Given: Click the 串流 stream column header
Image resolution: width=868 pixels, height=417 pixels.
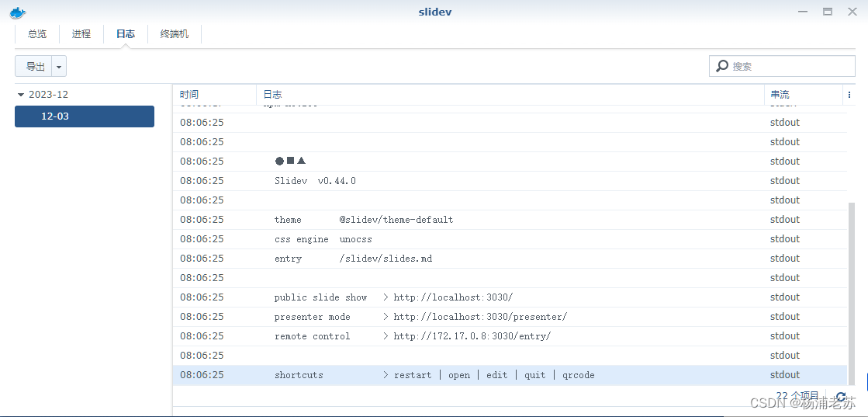Looking at the screenshot, I should [x=803, y=94].
